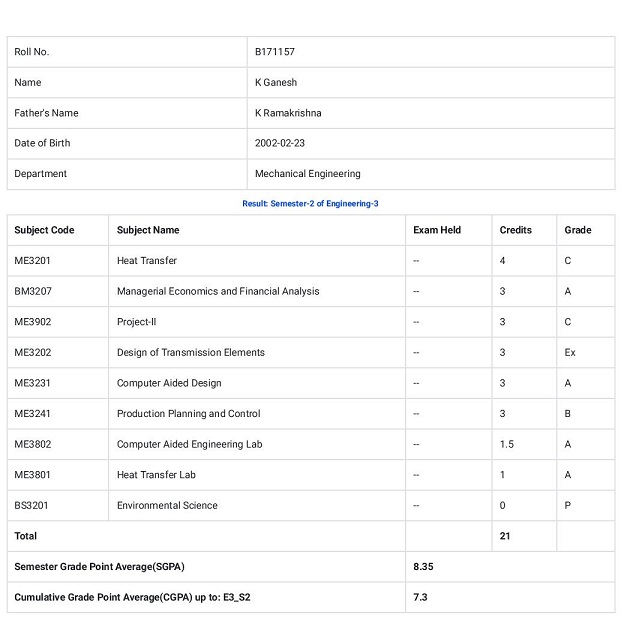Image resolution: width=621 pixels, height=624 pixels.
Task: Click the Total row label
Action: (x=25, y=536)
